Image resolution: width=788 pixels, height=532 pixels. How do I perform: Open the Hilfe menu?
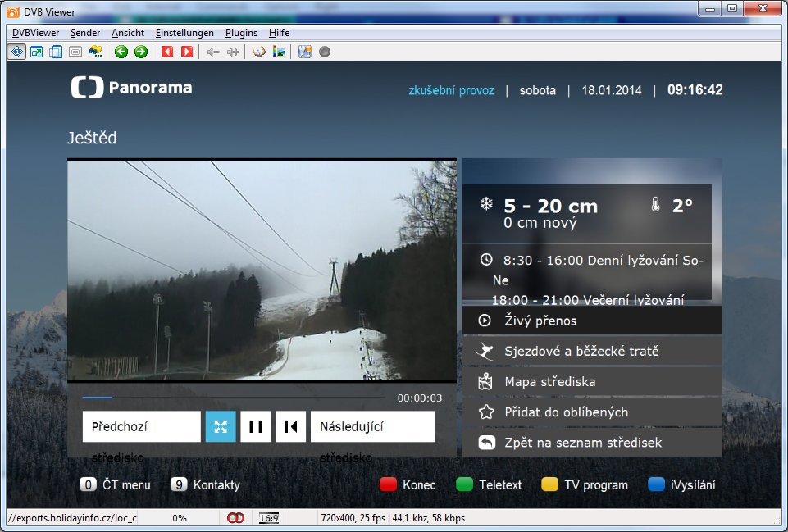(279, 33)
